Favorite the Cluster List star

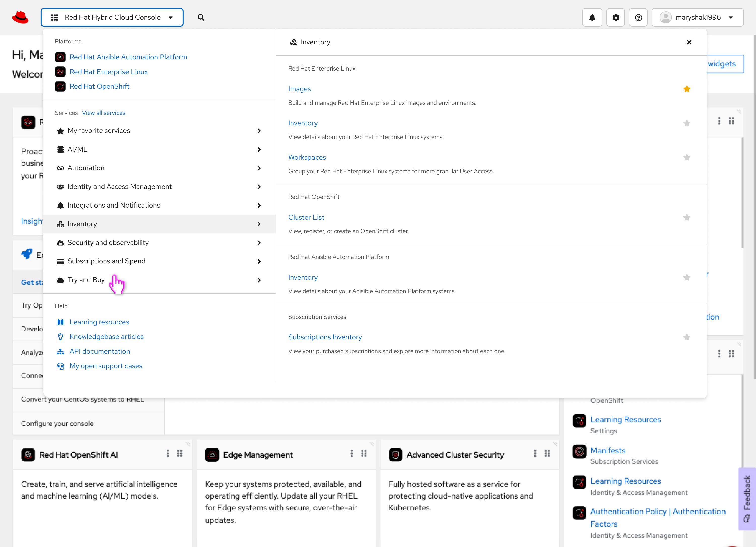click(687, 217)
